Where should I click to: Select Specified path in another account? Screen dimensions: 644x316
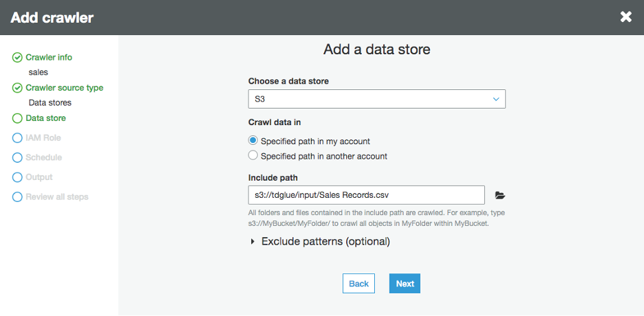(253, 156)
